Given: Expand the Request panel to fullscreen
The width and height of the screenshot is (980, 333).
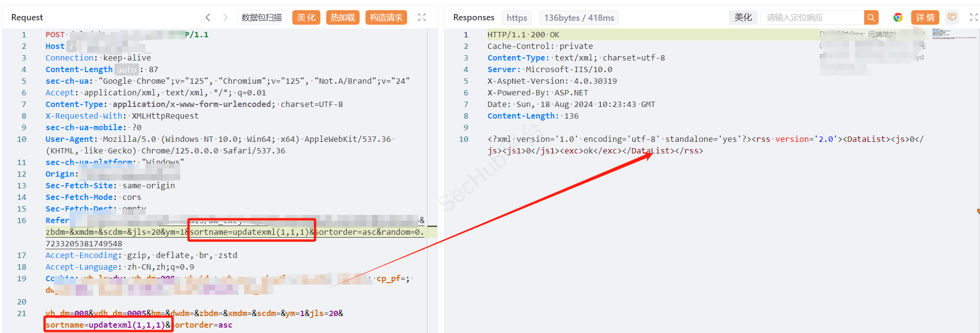Looking at the screenshot, I should (422, 17).
